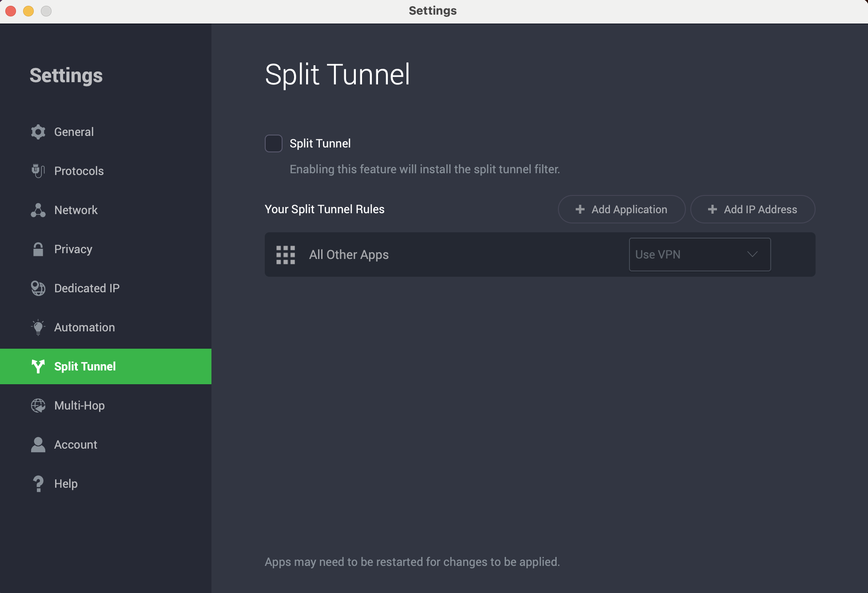Click the Split Tunnel branch icon
The height and width of the screenshot is (593, 868).
point(38,366)
